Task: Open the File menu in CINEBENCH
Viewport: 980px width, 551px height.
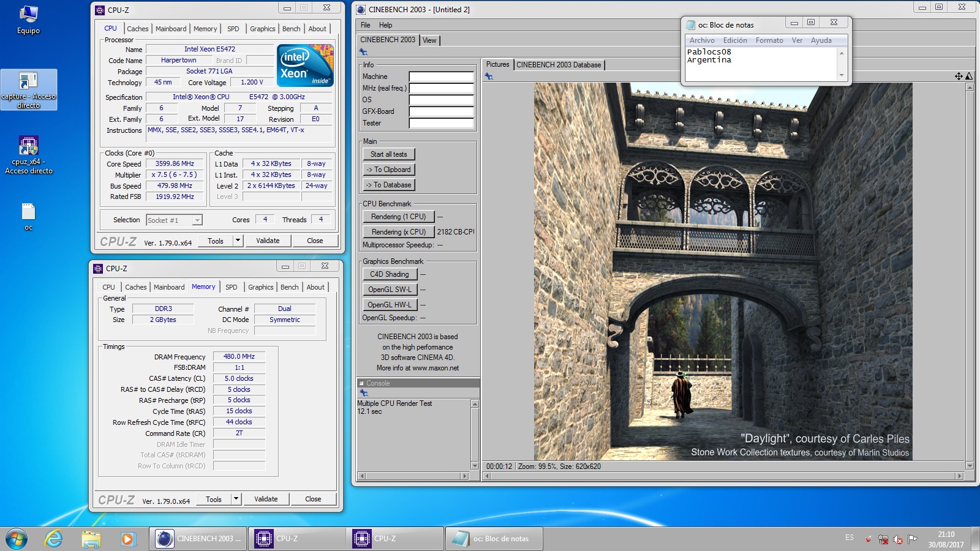Action: 366,25
